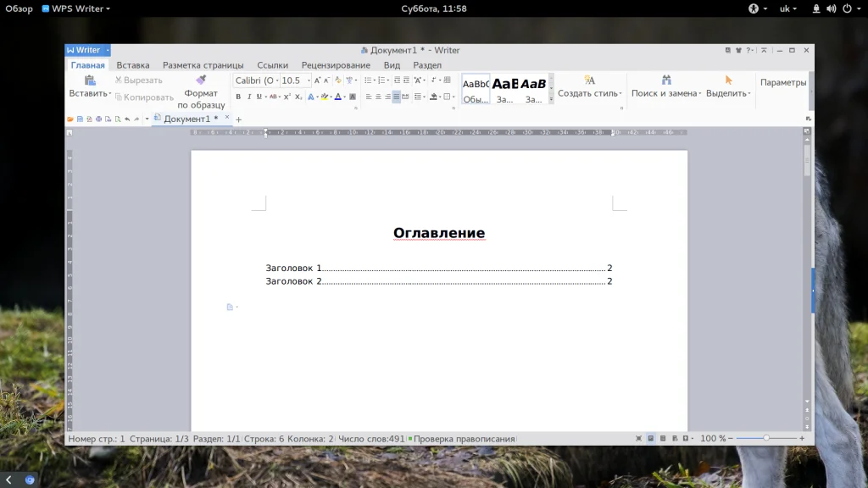Click the Select cursor arrow icon

(728, 80)
